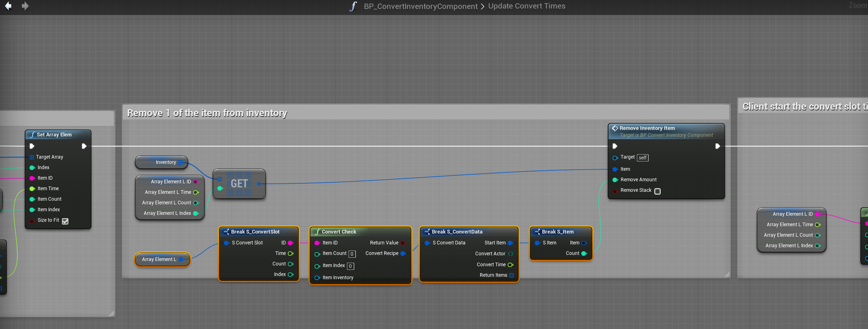Click resize handle of Remove item comment box
This screenshot has width=868, height=329.
pyautogui.click(x=727, y=275)
